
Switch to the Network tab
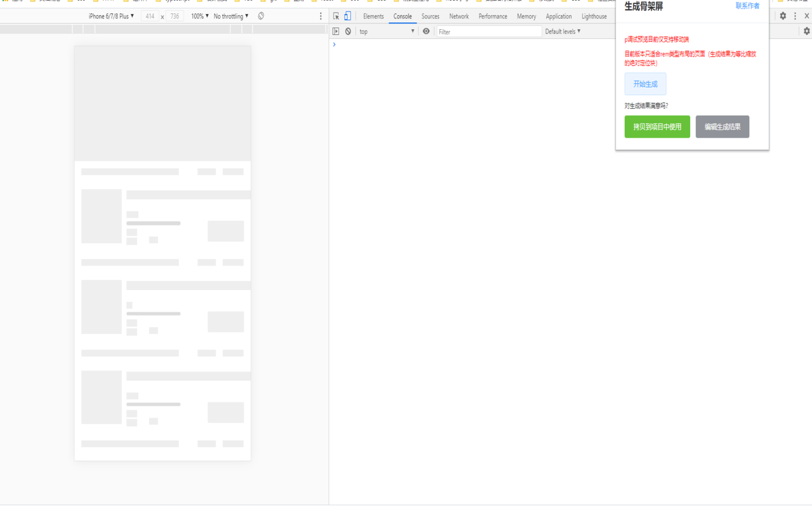pyautogui.click(x=459, y=16)
